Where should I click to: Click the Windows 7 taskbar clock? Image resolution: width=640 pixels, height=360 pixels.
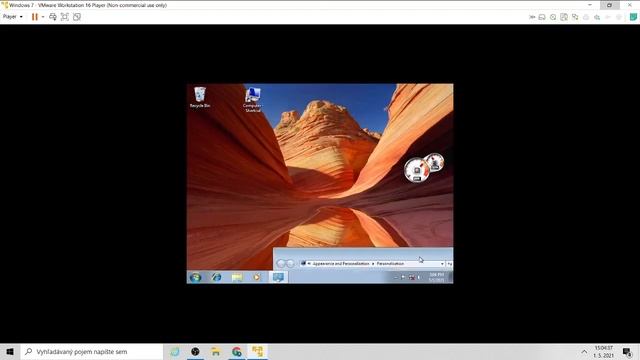pyautogui.click(x=436, y=278)
